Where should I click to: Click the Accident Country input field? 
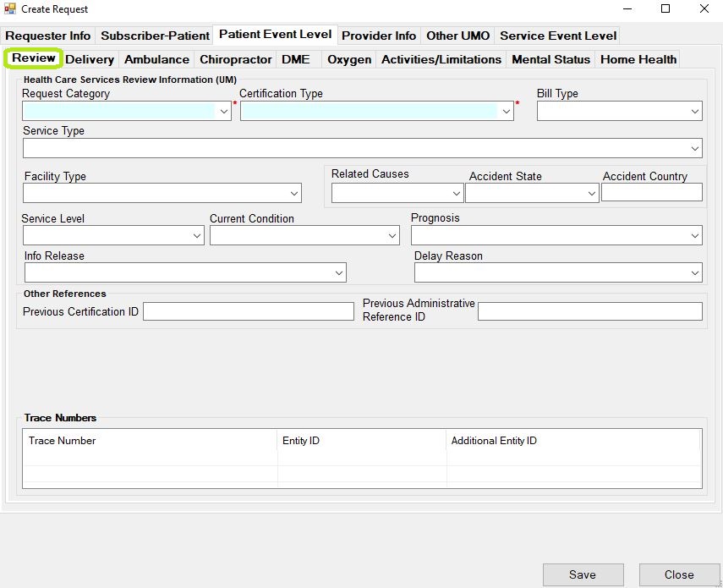[651, 192]
